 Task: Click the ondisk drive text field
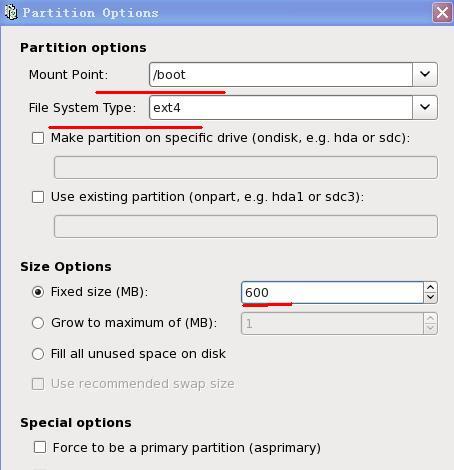click(246, 167)
